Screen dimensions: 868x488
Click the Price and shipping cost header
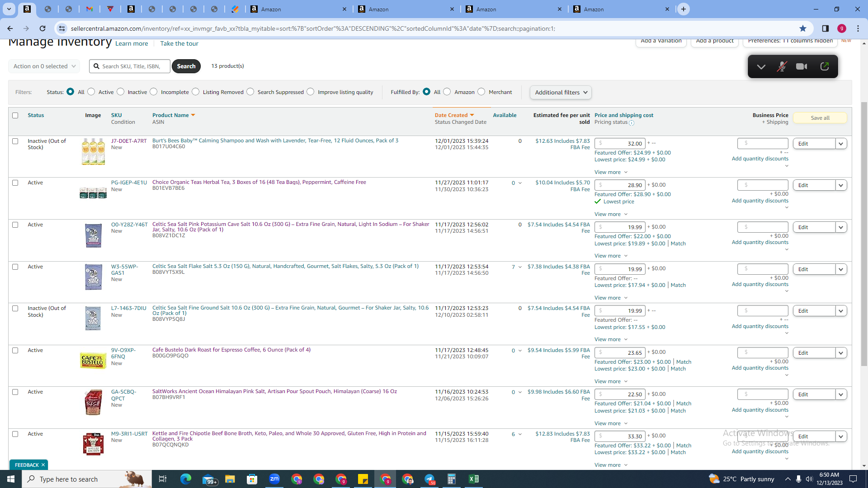point(624,115)
